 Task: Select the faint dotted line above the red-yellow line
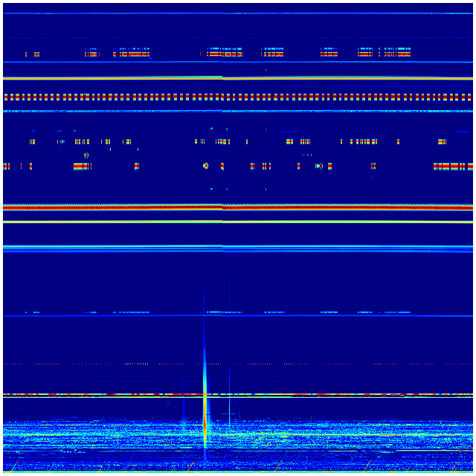click(238, 364)
